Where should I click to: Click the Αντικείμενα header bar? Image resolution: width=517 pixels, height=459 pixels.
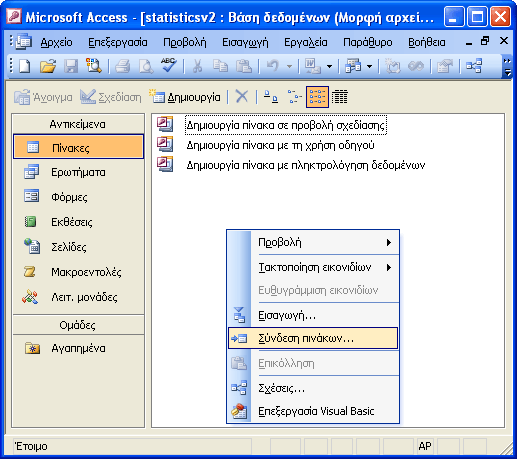pyautogui.click(x=78, y=124)
